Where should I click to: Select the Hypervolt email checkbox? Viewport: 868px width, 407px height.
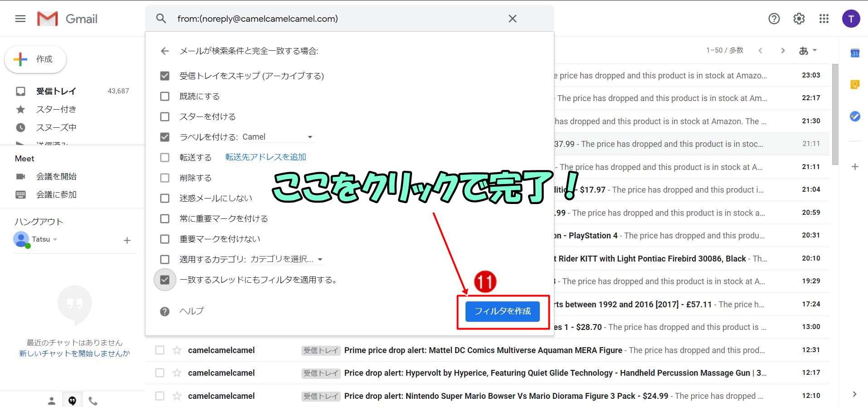point(160,373)
